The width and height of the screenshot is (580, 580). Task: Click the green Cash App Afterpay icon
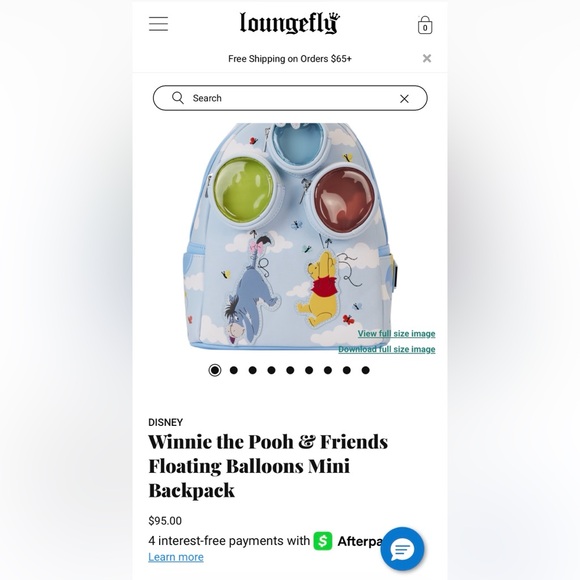pyautogui.click(x=323, y=541)
